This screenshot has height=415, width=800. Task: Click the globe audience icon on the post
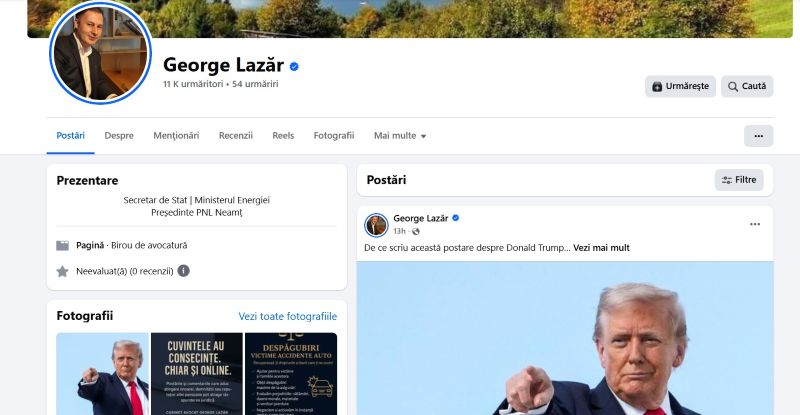point(416,231)
